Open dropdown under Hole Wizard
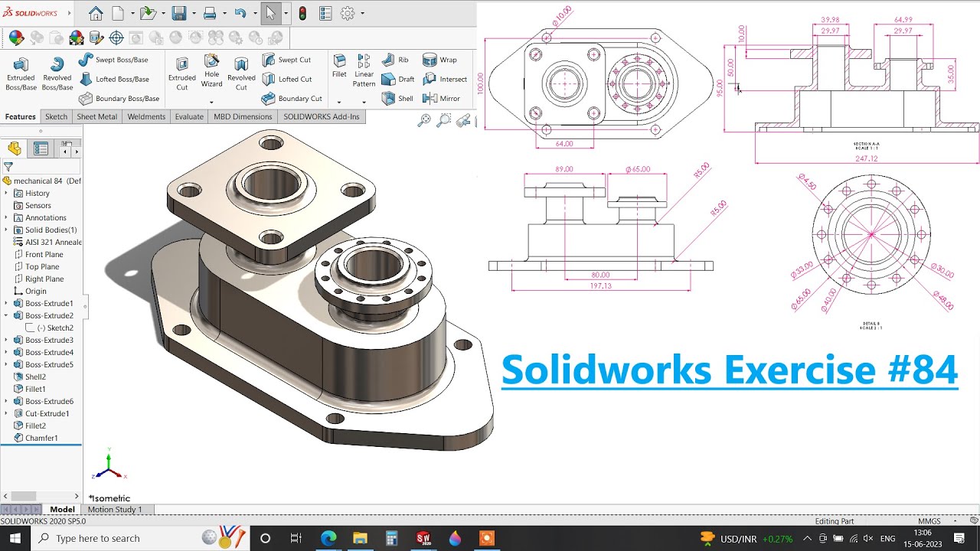Image resolution: width=980 pixels, height=551 pixels. [211, 102]
